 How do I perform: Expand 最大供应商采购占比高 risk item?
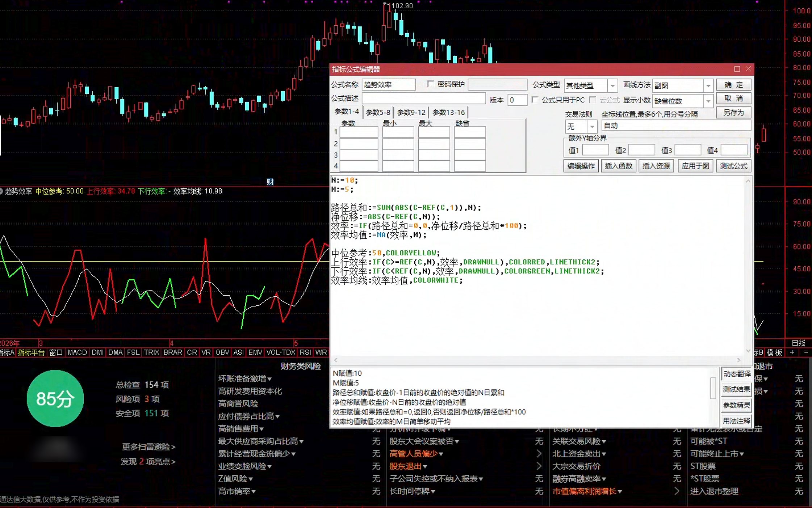tap(301, 441)
